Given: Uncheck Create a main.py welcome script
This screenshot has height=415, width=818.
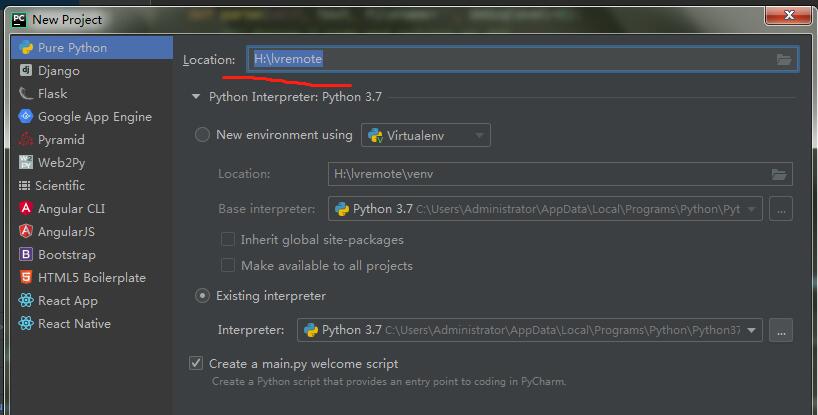Looking at the screenshot, I should [x=196, y=363].
